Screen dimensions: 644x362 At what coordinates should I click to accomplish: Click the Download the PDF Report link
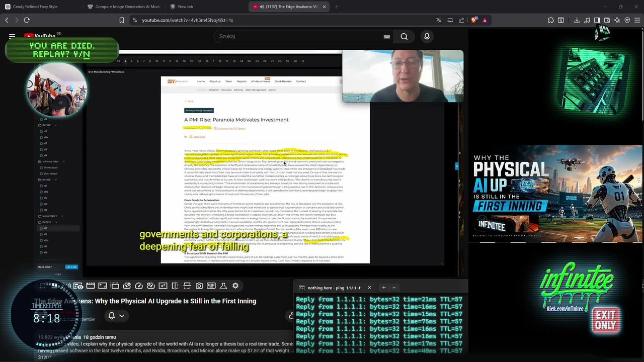click(x=231, y=128)
